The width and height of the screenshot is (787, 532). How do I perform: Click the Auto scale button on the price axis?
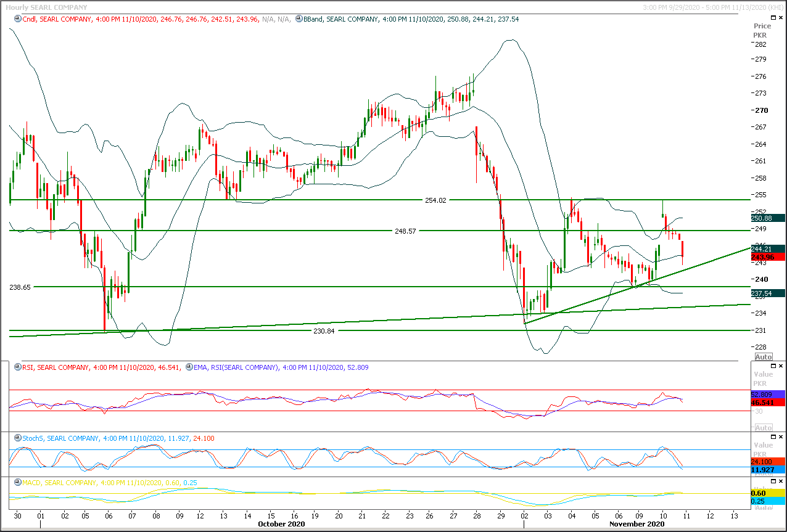[x=764, y=357]
